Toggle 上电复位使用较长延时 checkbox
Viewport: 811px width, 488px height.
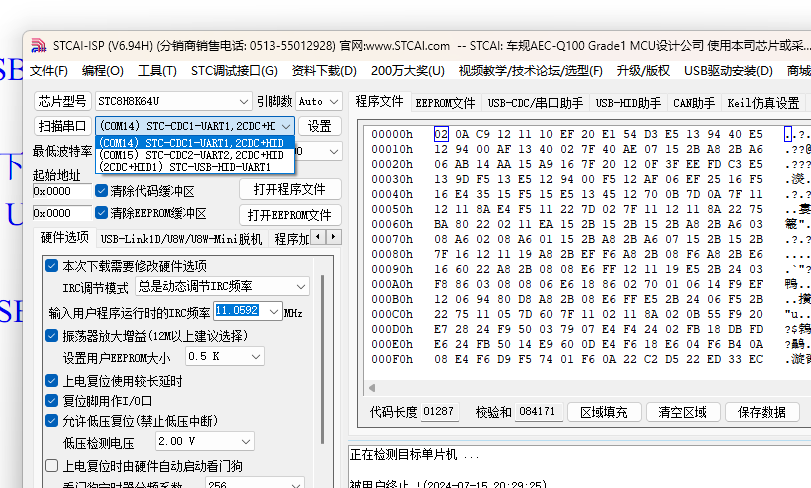[51, 381]
